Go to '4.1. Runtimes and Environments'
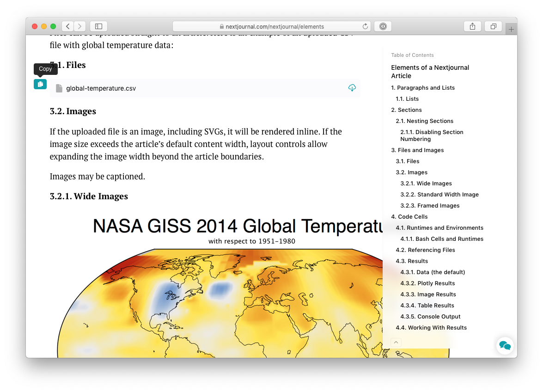 (439, 227)
